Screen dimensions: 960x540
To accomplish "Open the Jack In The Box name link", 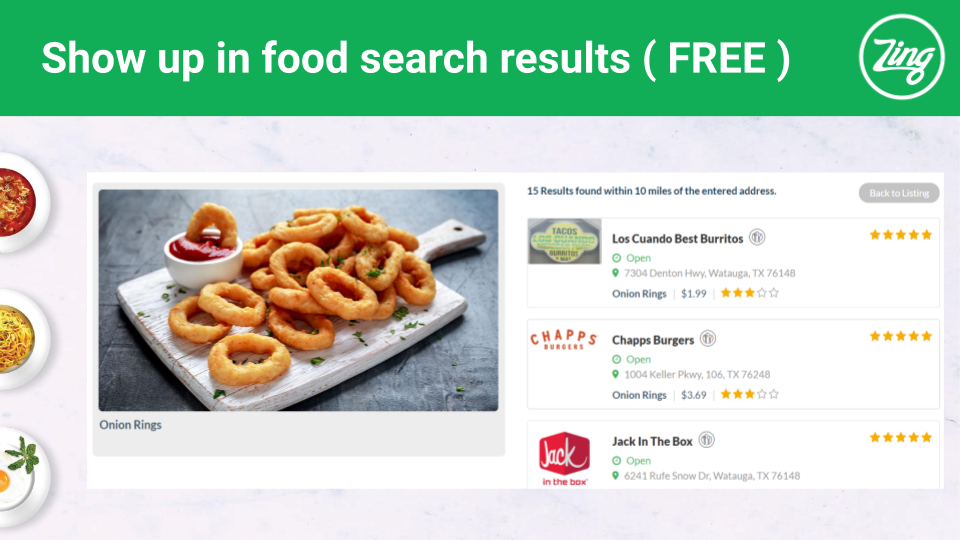I will 652,441.
